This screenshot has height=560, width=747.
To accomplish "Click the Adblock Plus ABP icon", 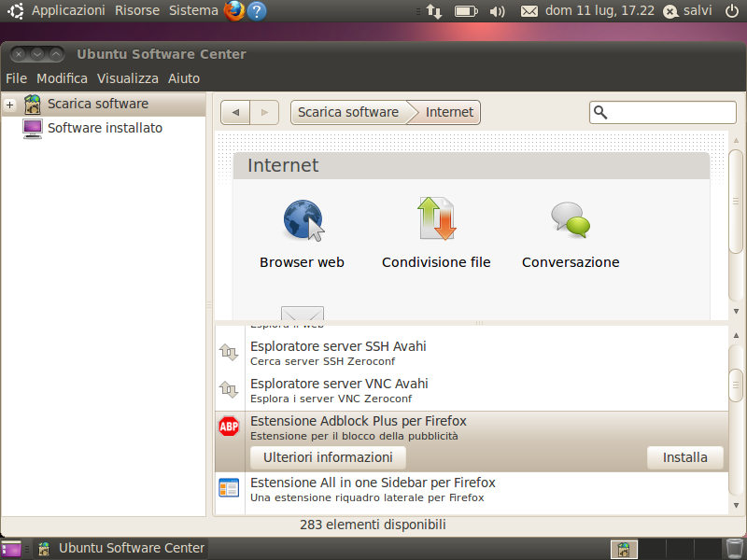I will tap(229, 427).
